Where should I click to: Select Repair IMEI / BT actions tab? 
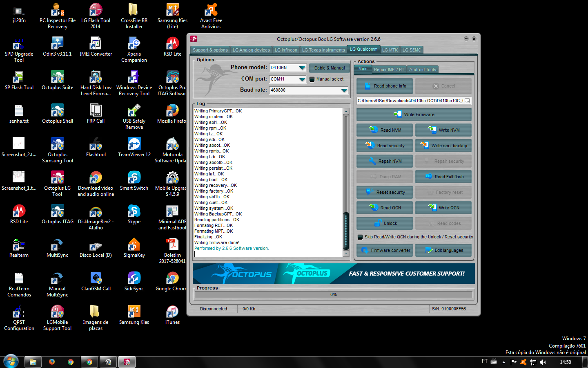pyautogui.click(x=389, y=70)
